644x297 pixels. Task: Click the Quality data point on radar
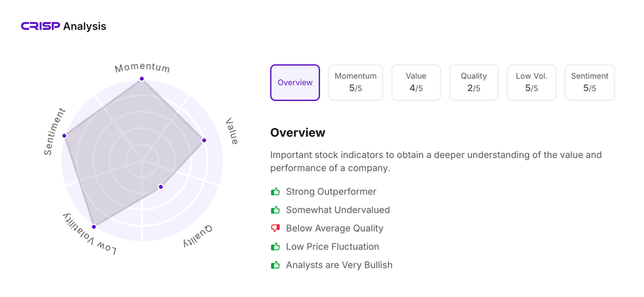(x=161, y=187)
